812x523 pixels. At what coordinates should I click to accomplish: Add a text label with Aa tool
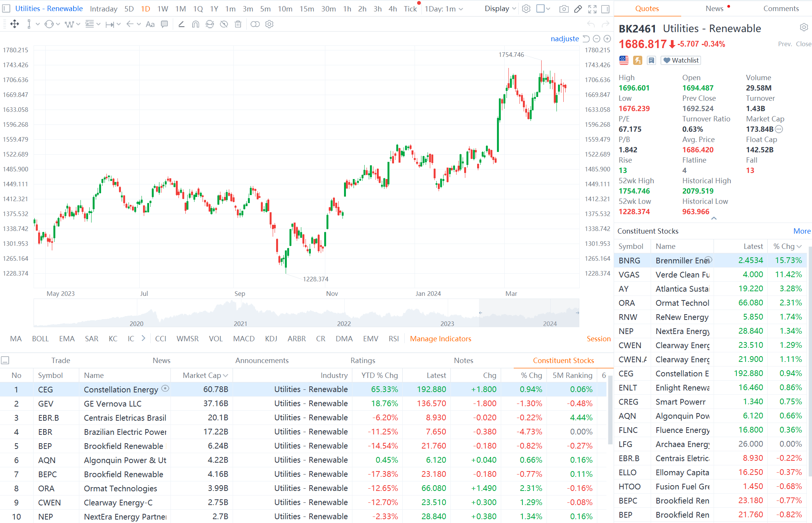coord(150,24)
